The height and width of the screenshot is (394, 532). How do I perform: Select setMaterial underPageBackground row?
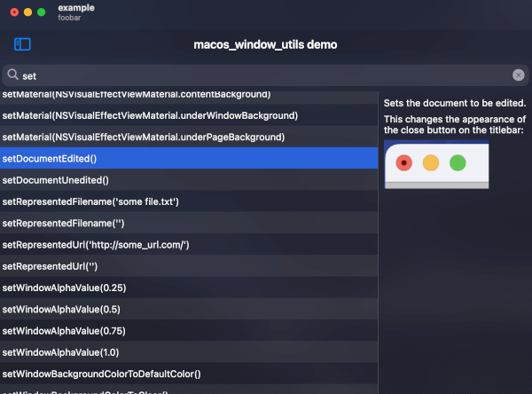[x=189, y=137]
